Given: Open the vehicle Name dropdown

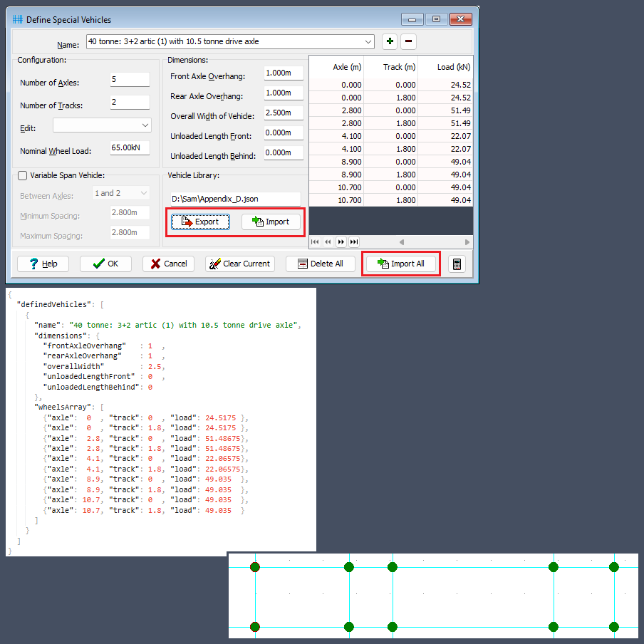Looking at the screenshot, I should (368, 41).
